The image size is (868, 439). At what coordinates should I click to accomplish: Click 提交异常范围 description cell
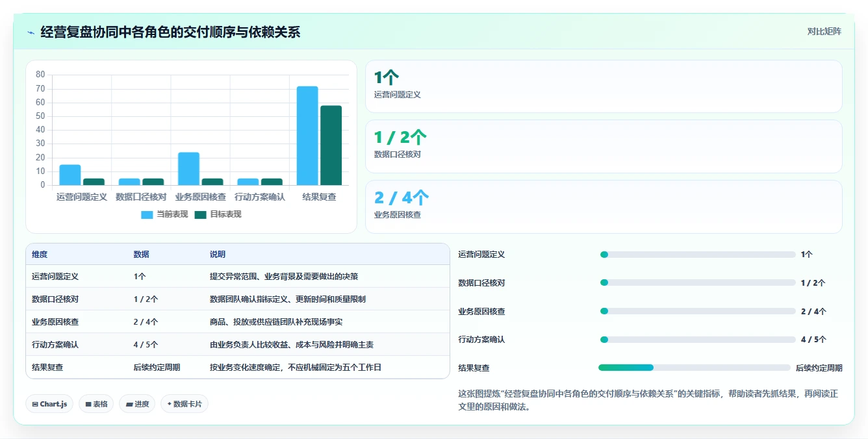tap(284, 276)
